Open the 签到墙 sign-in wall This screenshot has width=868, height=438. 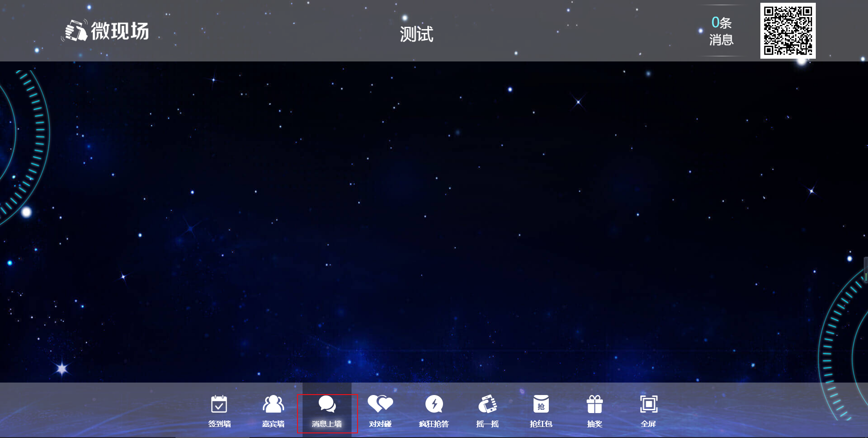pyautogui.click(x=219, y=411)
